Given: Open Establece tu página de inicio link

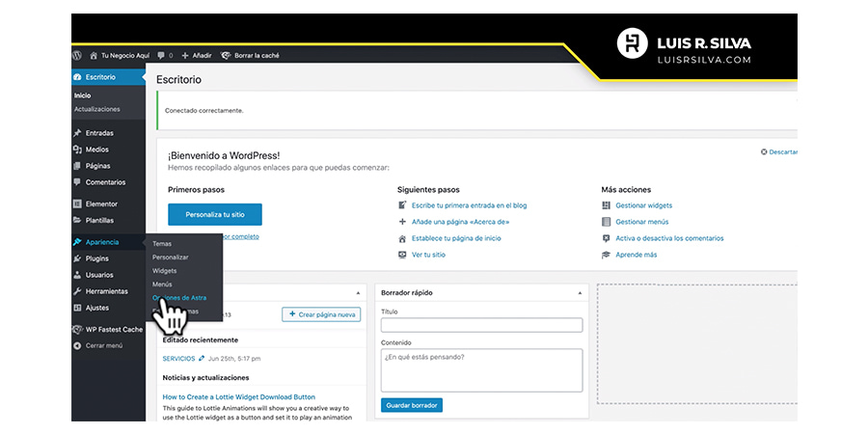Looking at the screenshot, I should pos(457,238).
